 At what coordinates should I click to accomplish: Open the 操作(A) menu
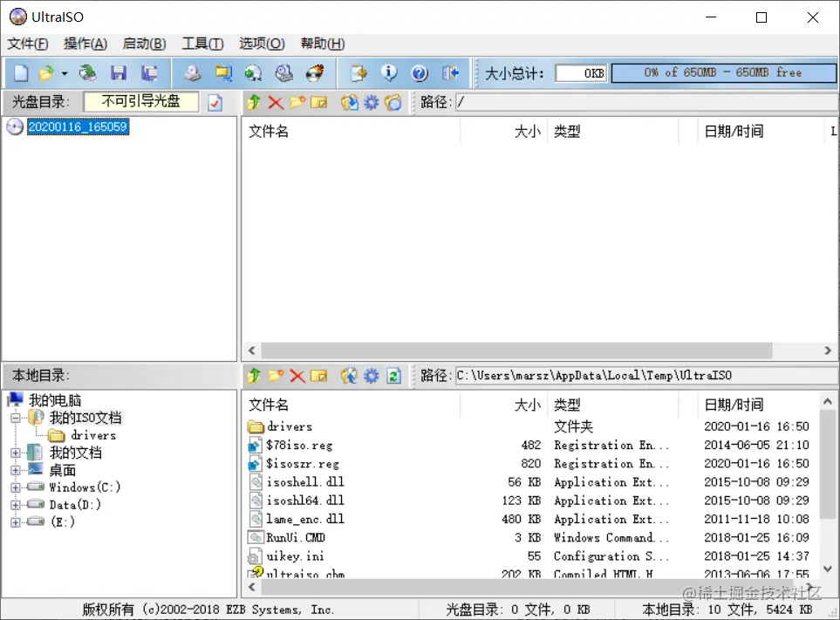point(85,44)
